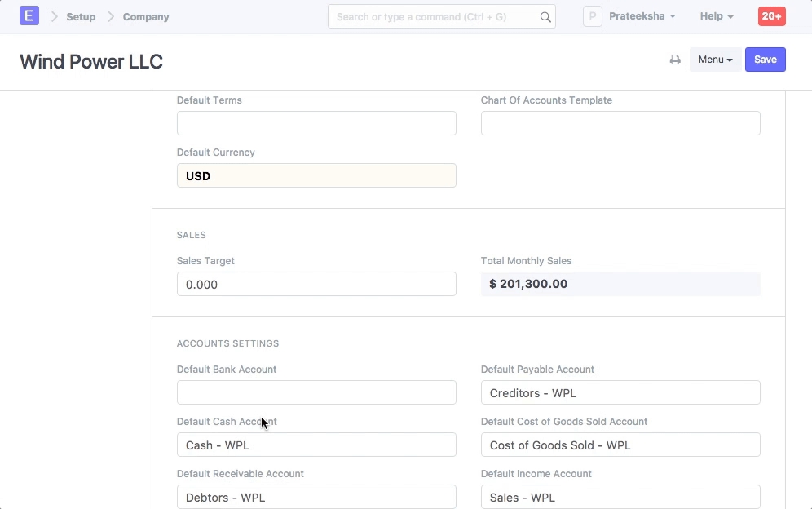Click the Default Currency USD field
The width and height of the screenshot is (812, 509).
coord(316,175)
